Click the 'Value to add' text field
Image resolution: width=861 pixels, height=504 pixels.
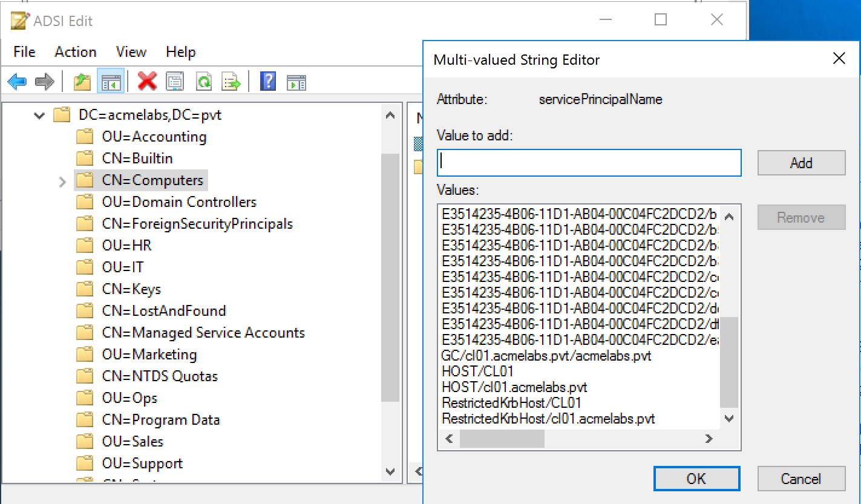click(x=589, y=163)
